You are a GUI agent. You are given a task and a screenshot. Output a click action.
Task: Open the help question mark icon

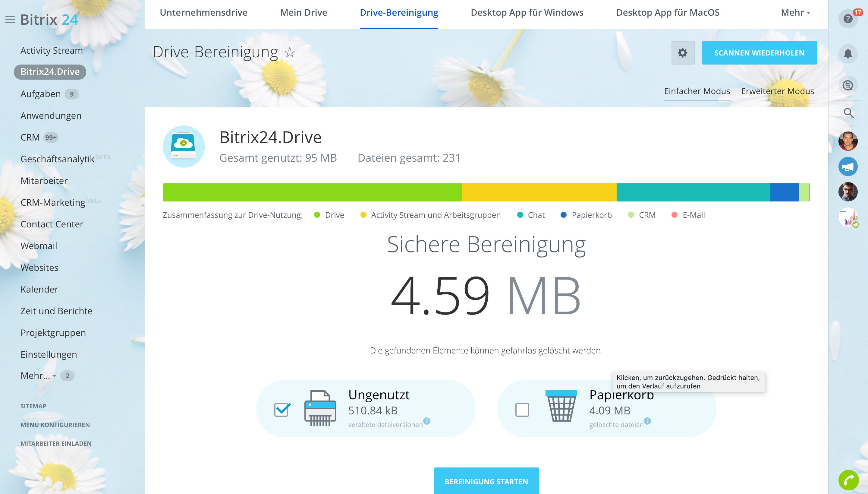coord(848,19)
